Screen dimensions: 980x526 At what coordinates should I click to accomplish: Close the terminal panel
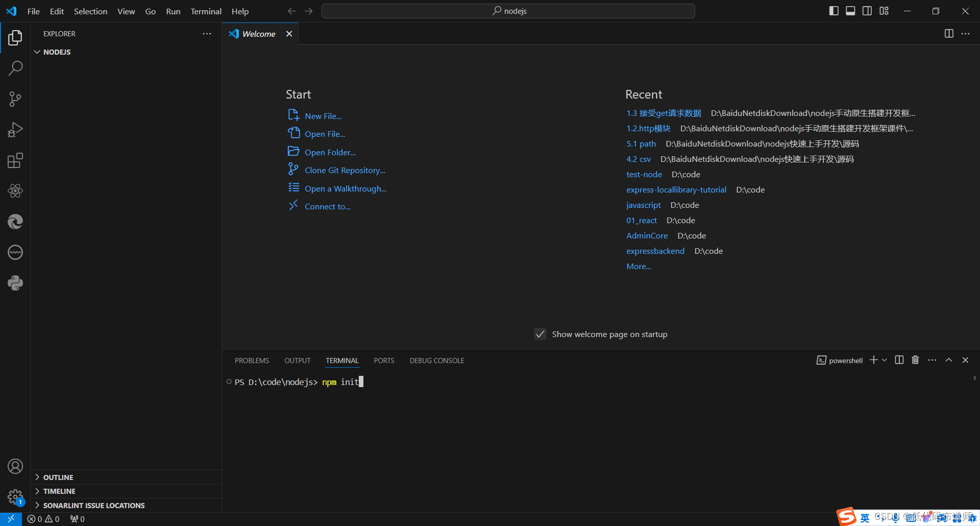point(965,360)
